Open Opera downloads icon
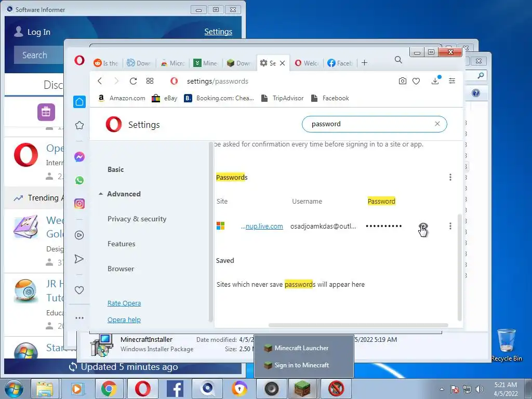The image size is (532, 399). pyautogui.click(x=435, y=81)
